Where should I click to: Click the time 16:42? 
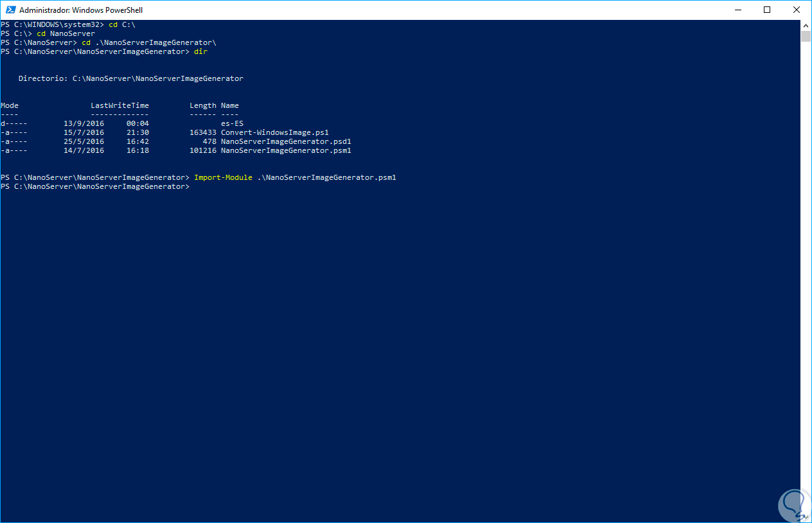pos(137,141)
